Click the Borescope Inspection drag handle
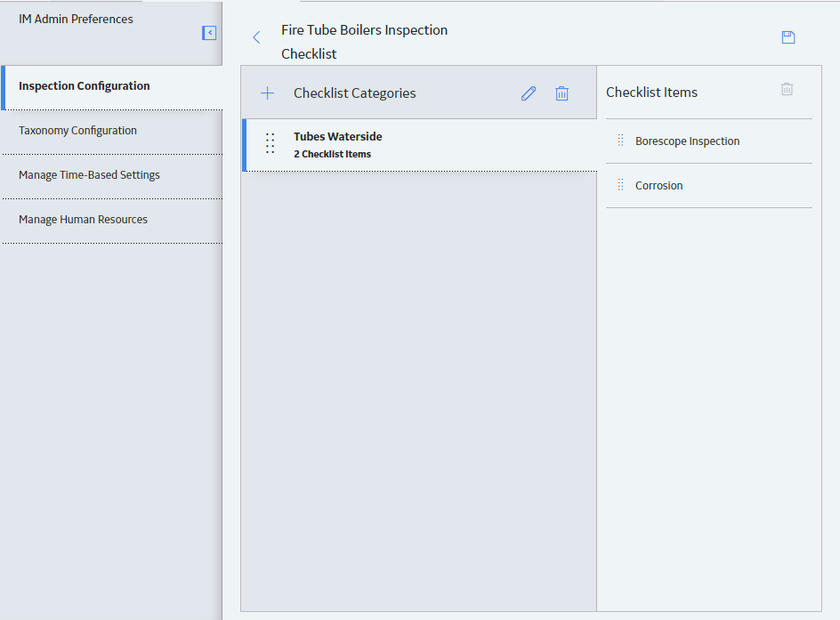This screenshot has width=840, height=620. (620, 141)
